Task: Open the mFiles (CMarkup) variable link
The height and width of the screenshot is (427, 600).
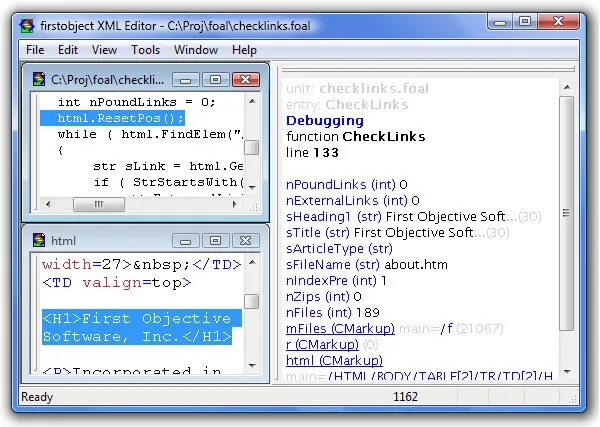Action: (x=340, y=329)
